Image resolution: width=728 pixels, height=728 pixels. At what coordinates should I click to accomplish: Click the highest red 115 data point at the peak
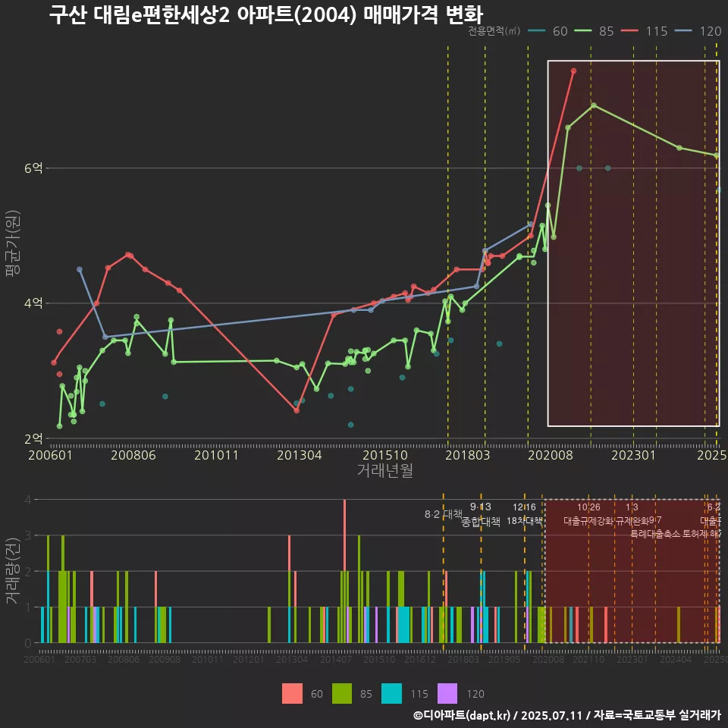[x=573, y=71]
